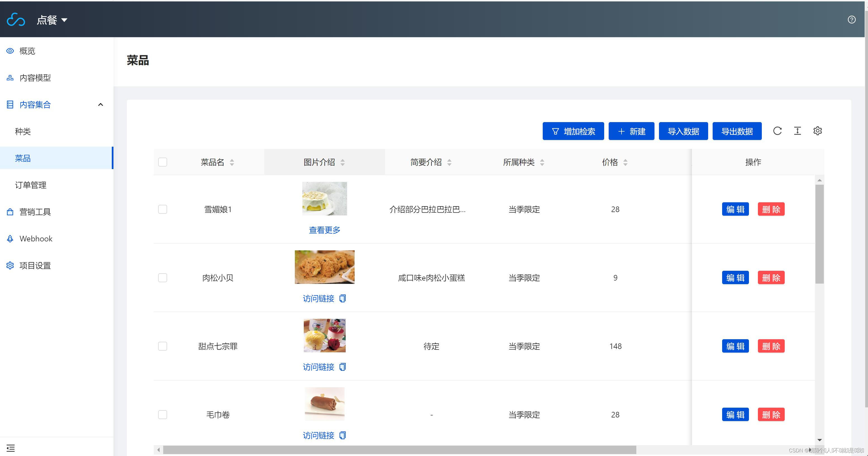
Task: Click 查看更多 under 雪媚娘1 image
Action: [x=324, y=230]
